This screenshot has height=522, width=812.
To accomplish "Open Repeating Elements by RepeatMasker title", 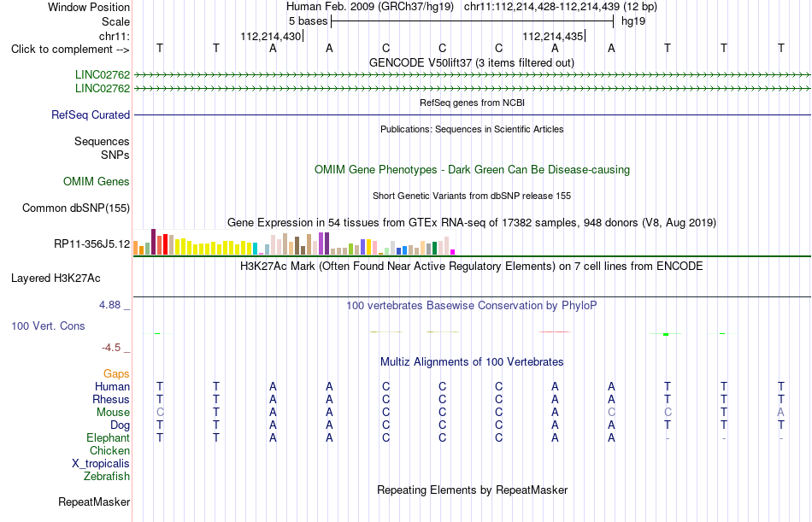I will click(473, 490).
